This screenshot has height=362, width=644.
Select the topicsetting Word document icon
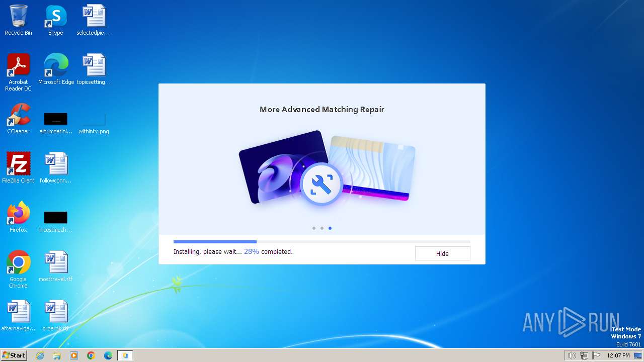[94, 69]
